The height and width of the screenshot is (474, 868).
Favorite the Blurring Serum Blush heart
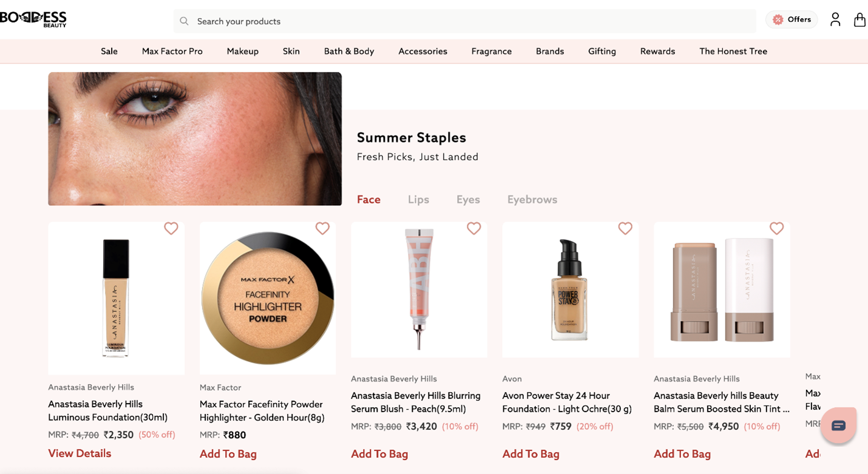(x=474, y=228)
